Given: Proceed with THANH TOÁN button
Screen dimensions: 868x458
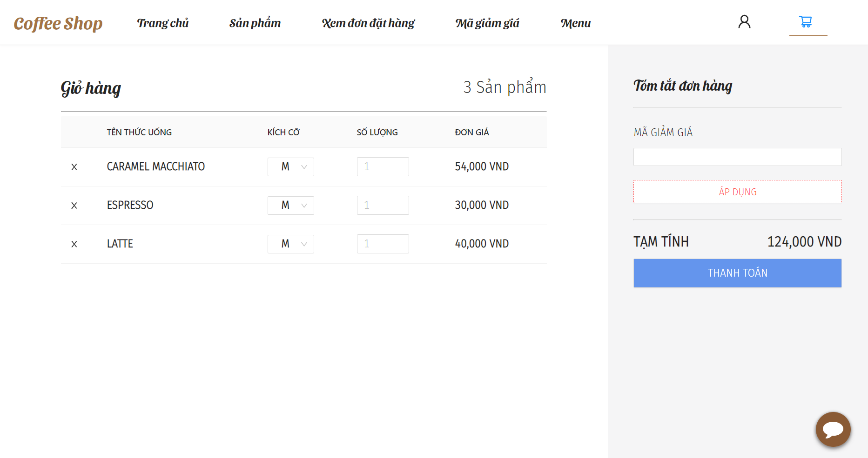Looking at the screenshot, I should (x=738, y=273).
